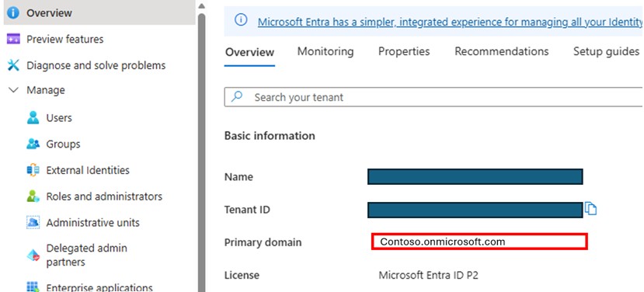The height and width of the screenshot is (292, 644).
Task: Open the Recommendations tab
Action: pyautogui.click(x=502, y=51)
